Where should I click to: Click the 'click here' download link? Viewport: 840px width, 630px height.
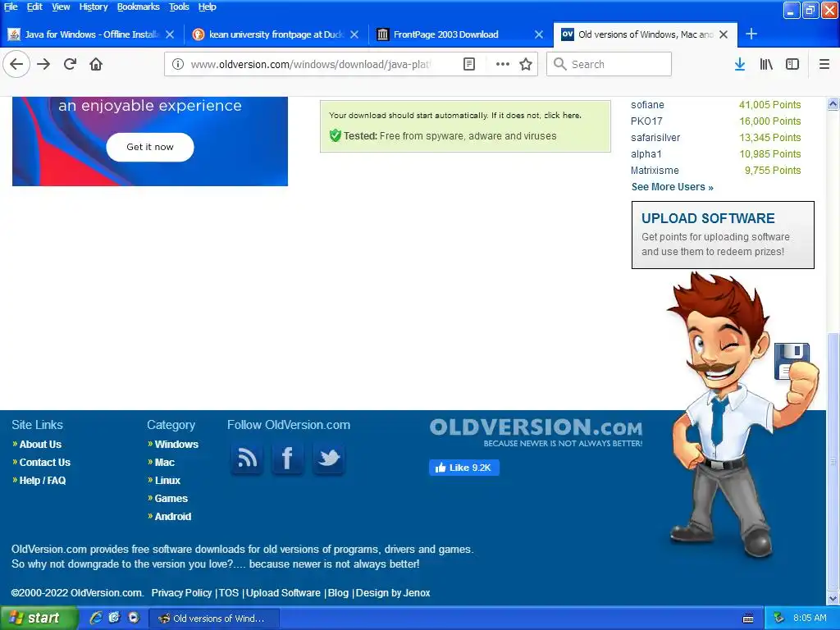(x=562, y=115)
